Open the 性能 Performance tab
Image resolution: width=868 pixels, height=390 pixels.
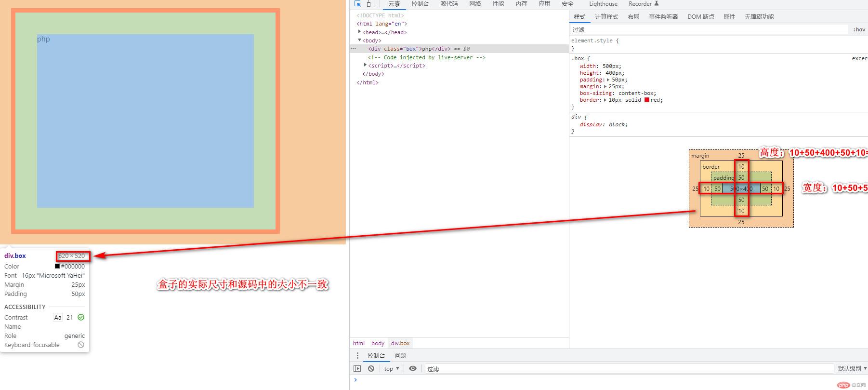(x=498, y=4)
